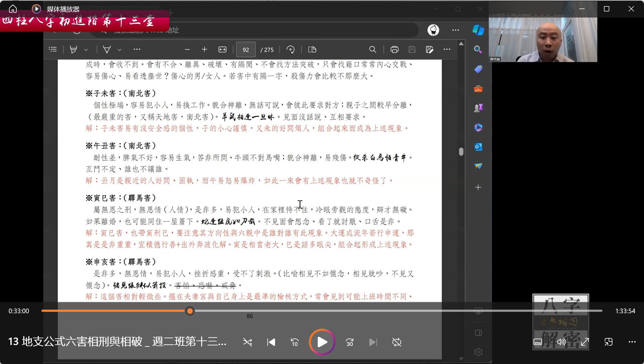Screen dimensions: 644x364
Task: Open the tools briefcase sidebar icon
Action: (478, 88)
